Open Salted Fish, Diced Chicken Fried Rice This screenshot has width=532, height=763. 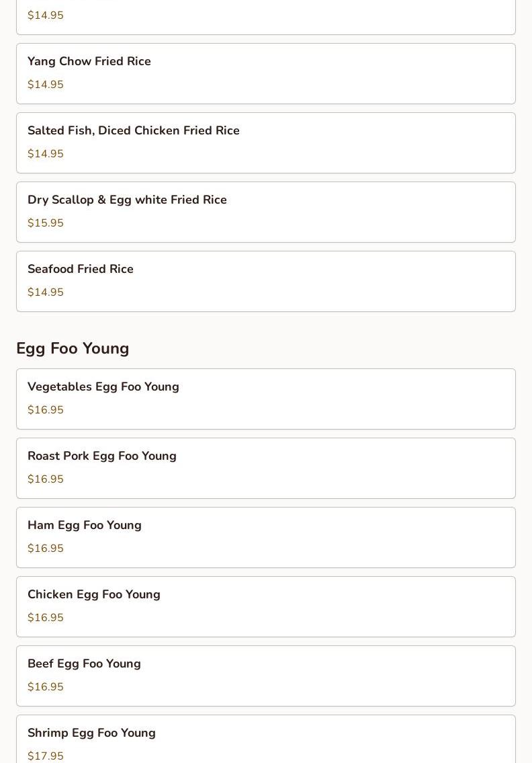coord(265,143)
